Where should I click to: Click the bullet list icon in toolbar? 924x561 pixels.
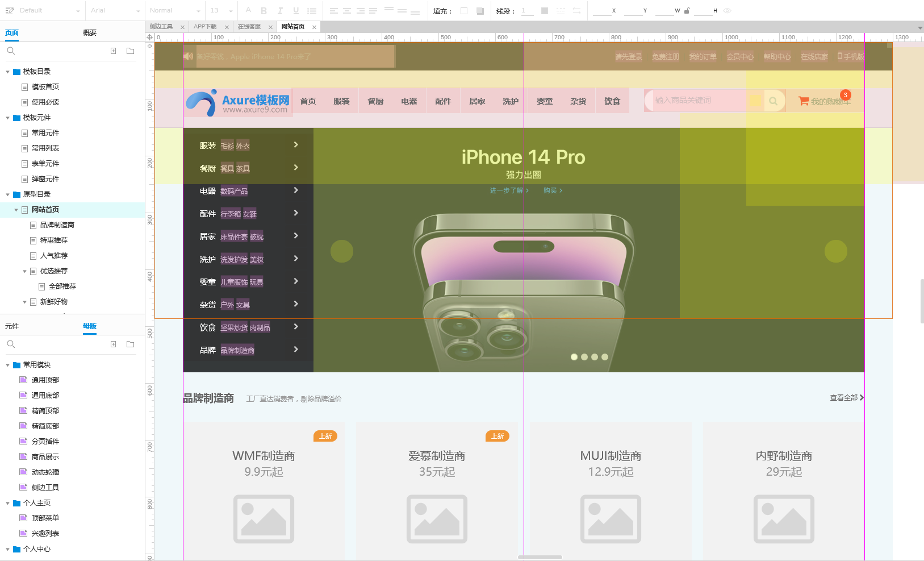(312, 11)
